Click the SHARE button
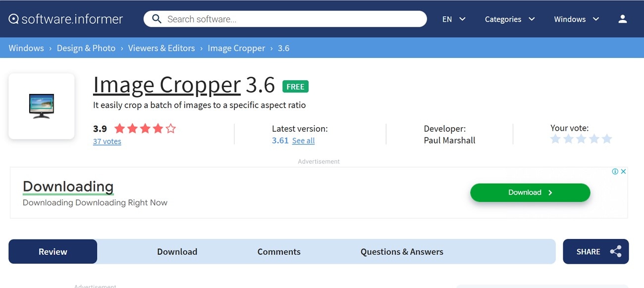Viewport: 644px width, 288px height. click(x=596, y=251)
